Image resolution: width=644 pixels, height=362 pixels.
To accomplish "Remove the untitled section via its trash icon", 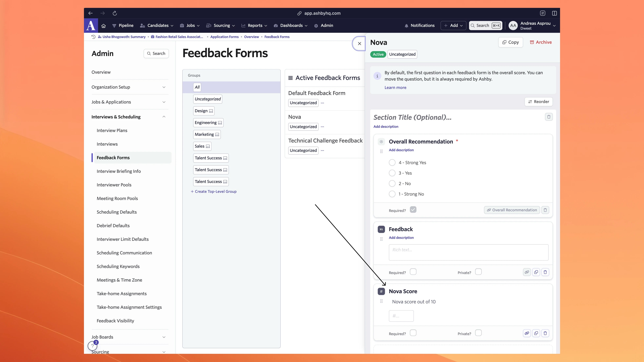I will pos(549,117).
